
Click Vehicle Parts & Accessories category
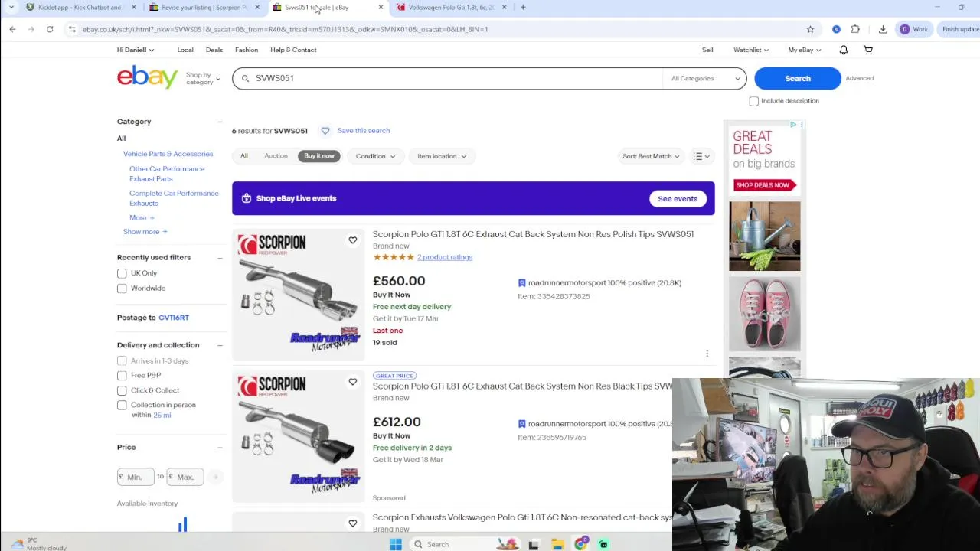click(x=168, y=154)
